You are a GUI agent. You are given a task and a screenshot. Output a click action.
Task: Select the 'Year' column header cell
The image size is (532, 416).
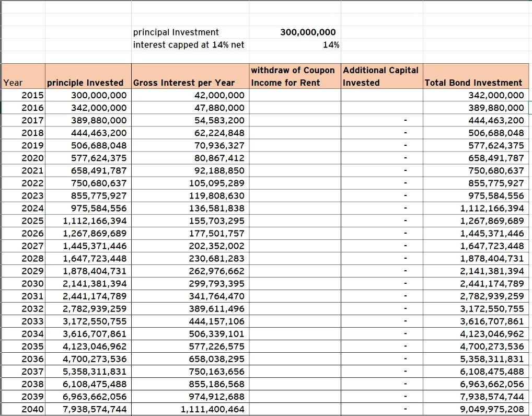tap(23, 76)
